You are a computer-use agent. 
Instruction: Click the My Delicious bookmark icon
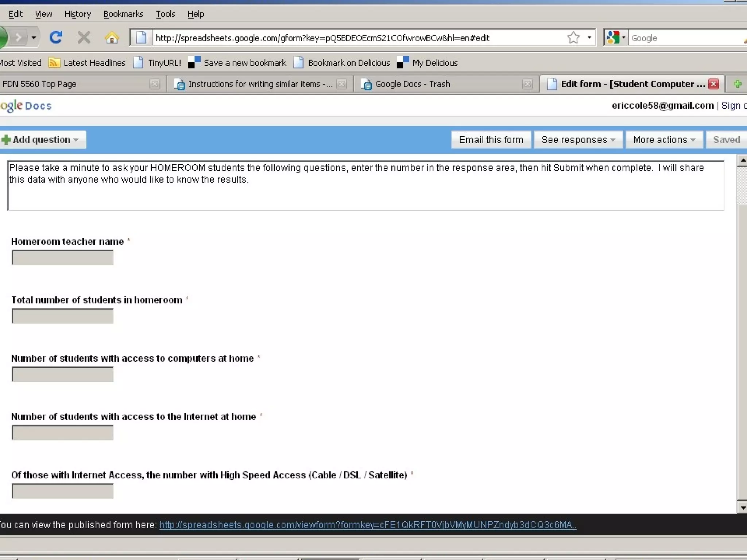click(x=403, y=63)
